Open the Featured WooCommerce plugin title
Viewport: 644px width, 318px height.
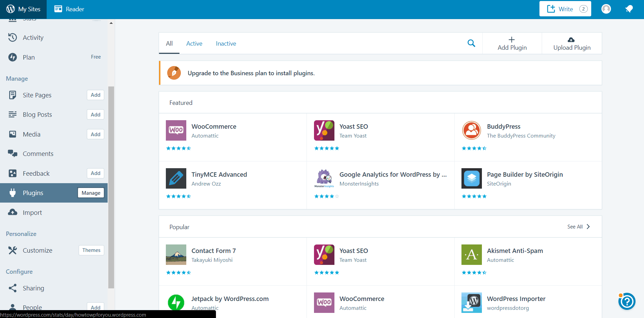click(x=214, y=126)
